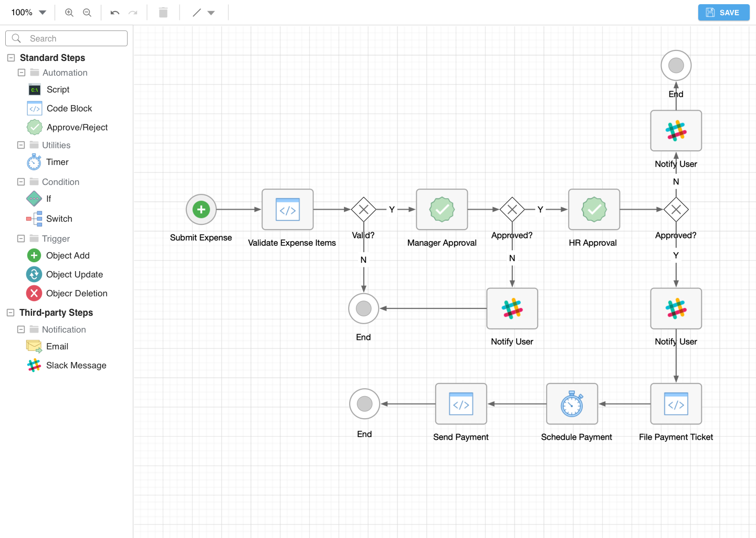Open the connector style dropdown
Image resolution: width=756 pixels, height=538 pixels.
[211, 12]
